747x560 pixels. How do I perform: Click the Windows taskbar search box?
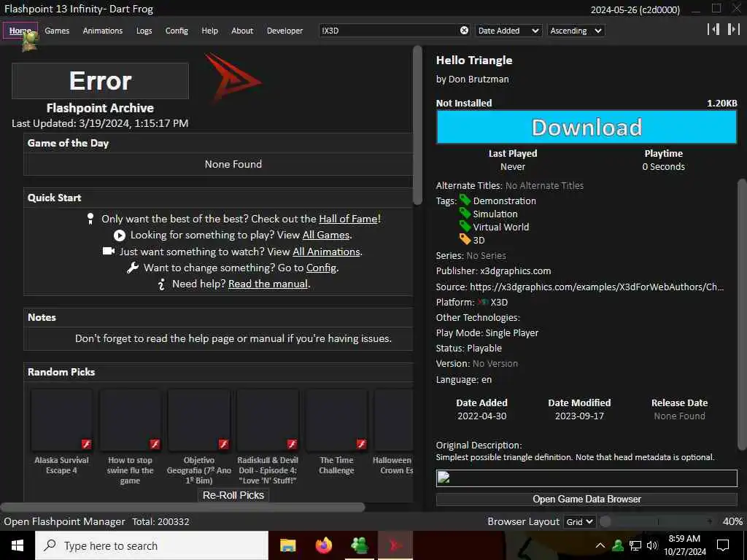pos(152,545)
